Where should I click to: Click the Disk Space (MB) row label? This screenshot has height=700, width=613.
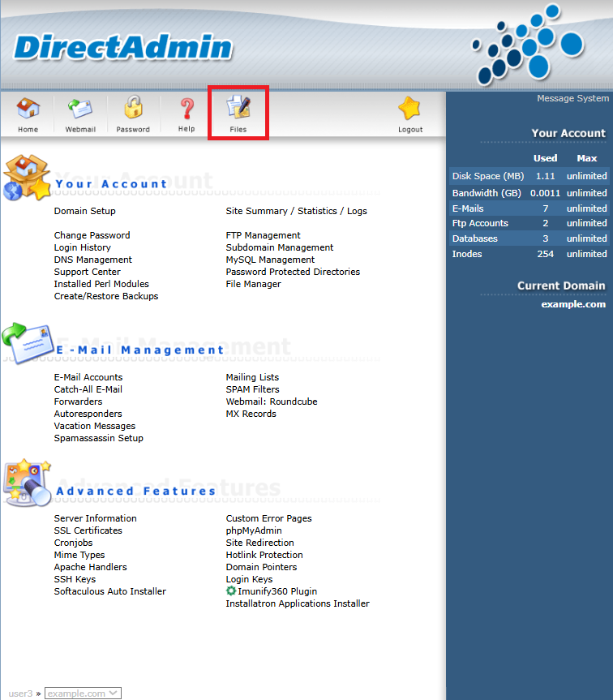488,176
